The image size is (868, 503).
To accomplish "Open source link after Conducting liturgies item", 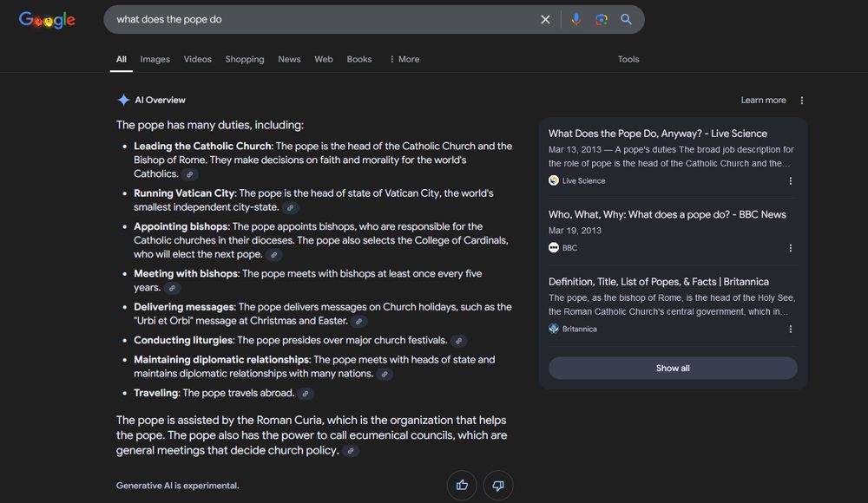I will pos(458,341).
